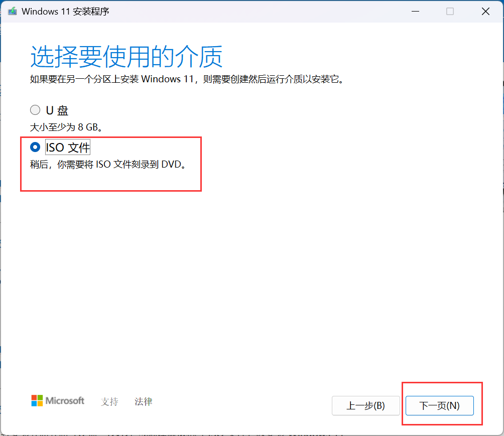
Task: Click the description about installing Windows 11 on another partition
Action: [x=187, y=79]
